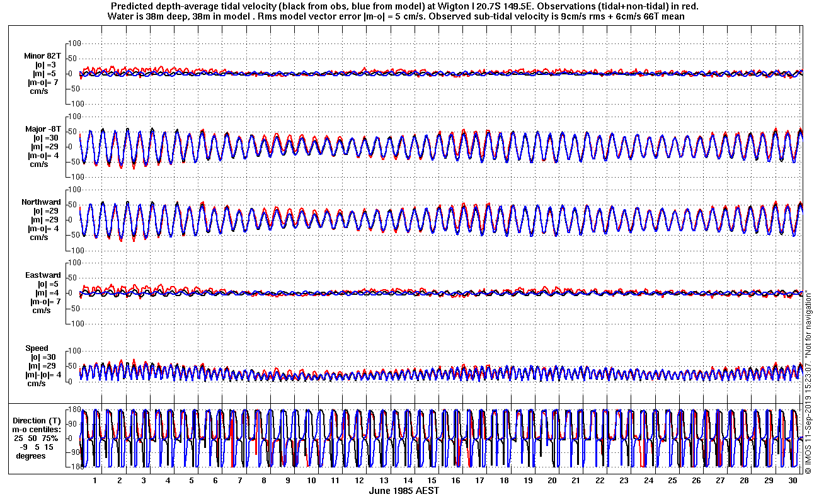
Task: Click the 'Water is 38m deep' subtitle line
Action: tap(396, 16)
